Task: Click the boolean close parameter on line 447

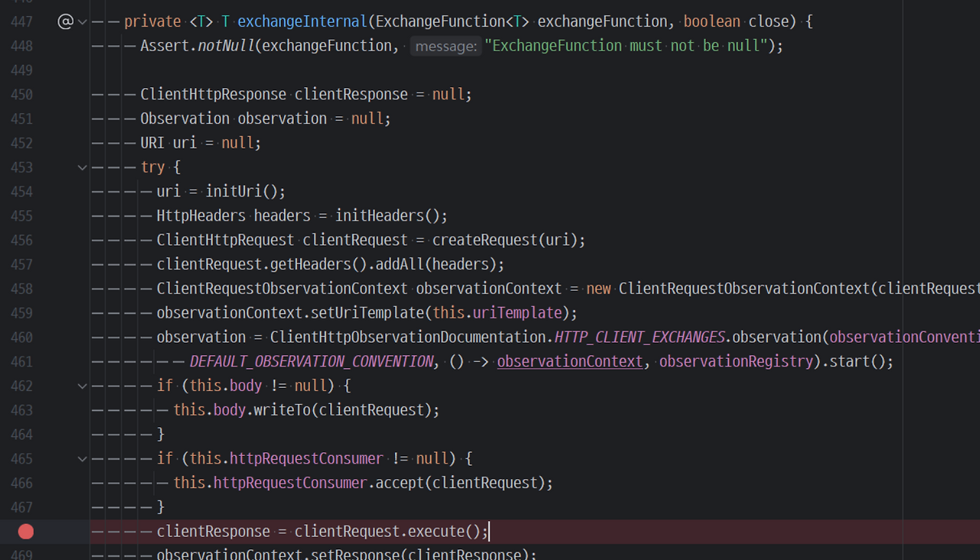Action: (x=737, y=21)
